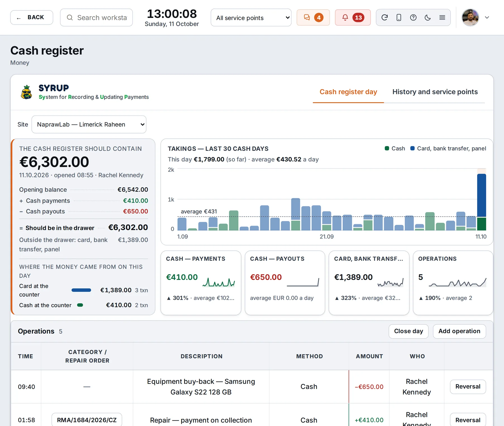Click the Cash payments sparkline chart
The image size is (504, 426).
219,282
